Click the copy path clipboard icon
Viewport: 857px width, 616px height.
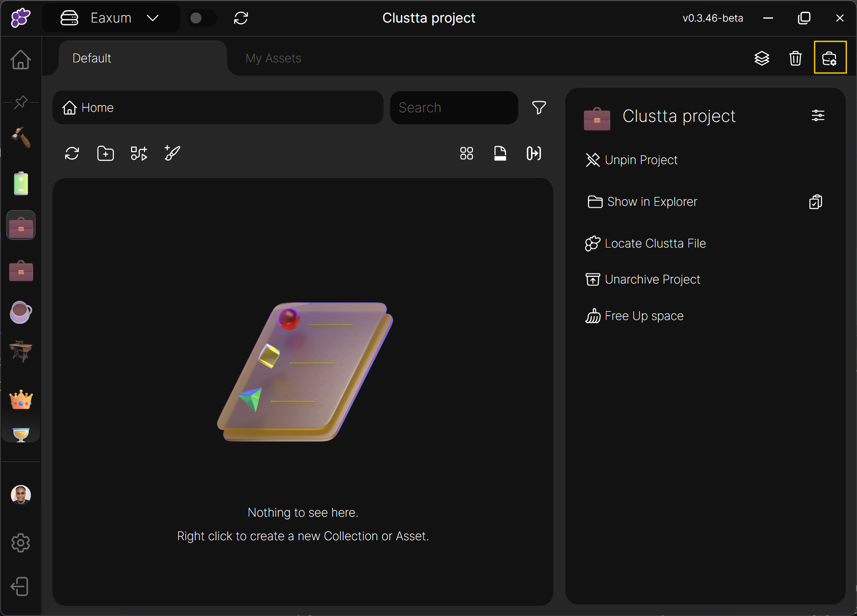pos(815,202)
